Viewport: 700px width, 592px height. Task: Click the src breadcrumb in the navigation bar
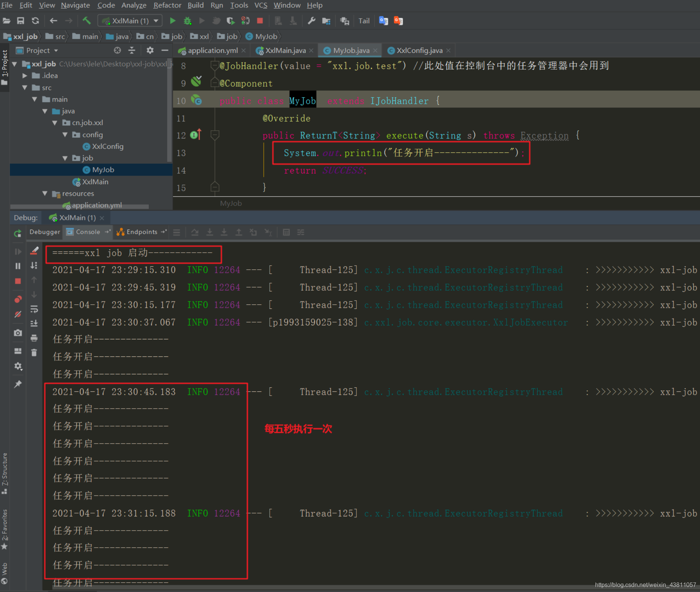(55, 36)
